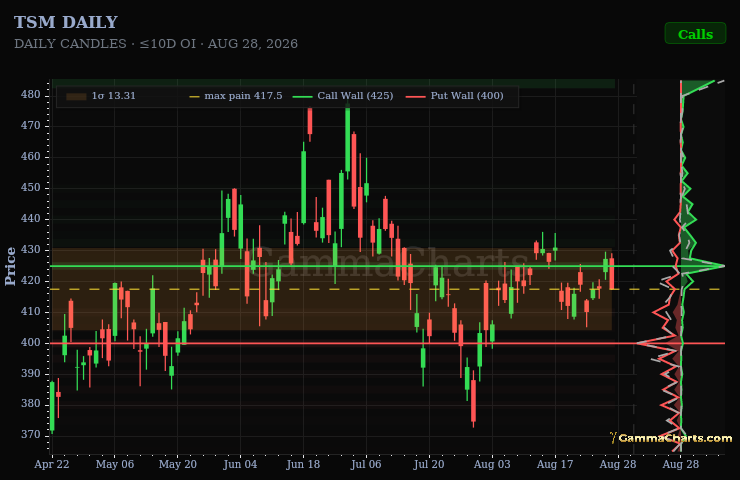The height and width of the screenshot is (480, 740).
Task: Click the 400 price axis tick label
Action: [x=31, y=343]
